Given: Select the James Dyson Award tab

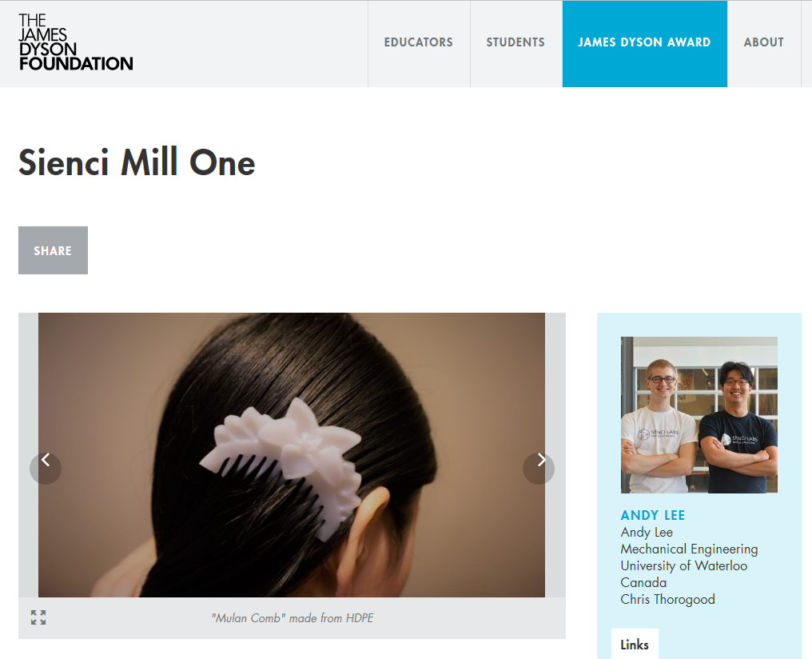Looking at the screenshot, I should [x=645, y=43].
